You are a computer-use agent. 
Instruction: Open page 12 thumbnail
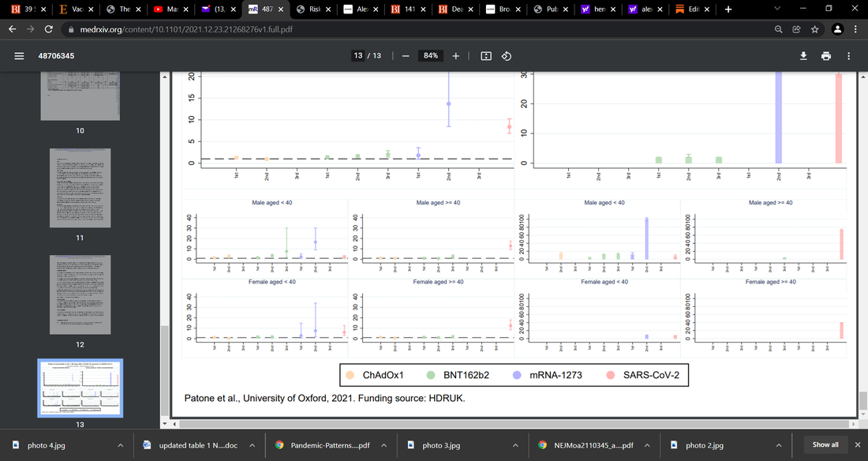click(x=80, y=294)
